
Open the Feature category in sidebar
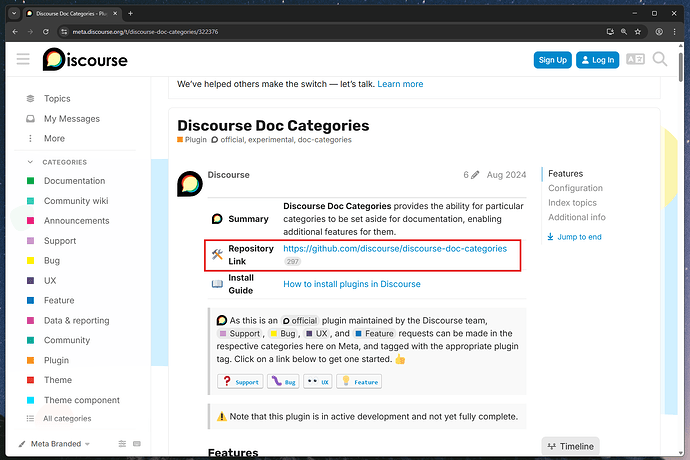pos(59,300)
